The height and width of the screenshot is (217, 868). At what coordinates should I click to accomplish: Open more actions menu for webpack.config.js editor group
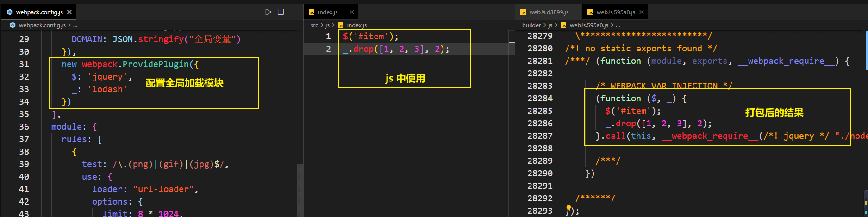[x=293, y=12]
